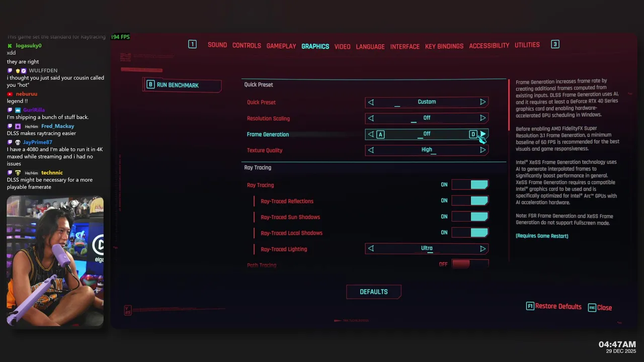Viewport: 644px width, 362px height.
Task: Go to the Key Bindings tab
Action: 444,46
